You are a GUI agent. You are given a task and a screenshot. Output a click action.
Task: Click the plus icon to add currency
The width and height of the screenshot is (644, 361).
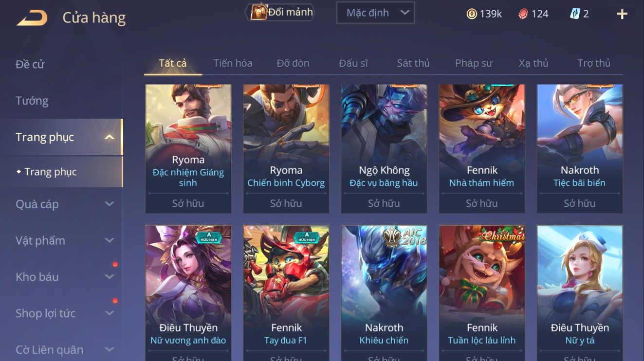click(x=622, y=14)
